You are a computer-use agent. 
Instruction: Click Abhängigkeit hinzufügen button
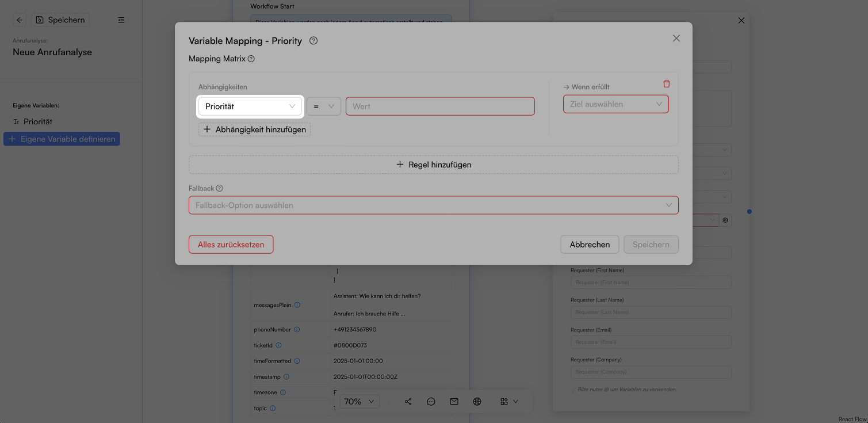click(x=255, y=129)
